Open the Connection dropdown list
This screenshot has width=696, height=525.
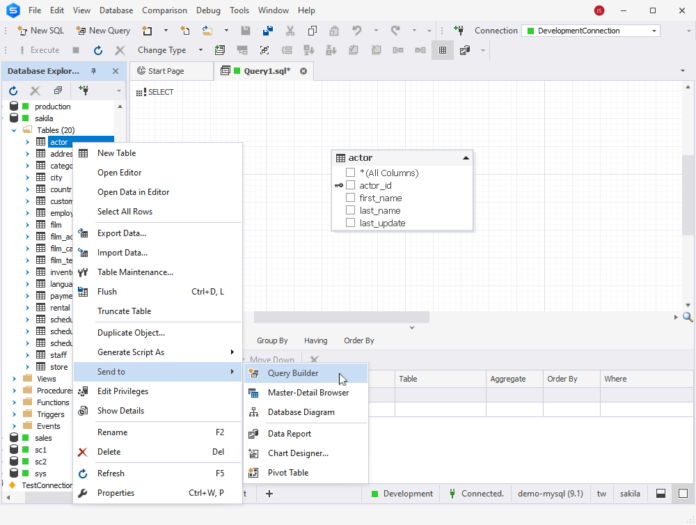point(653,31)
